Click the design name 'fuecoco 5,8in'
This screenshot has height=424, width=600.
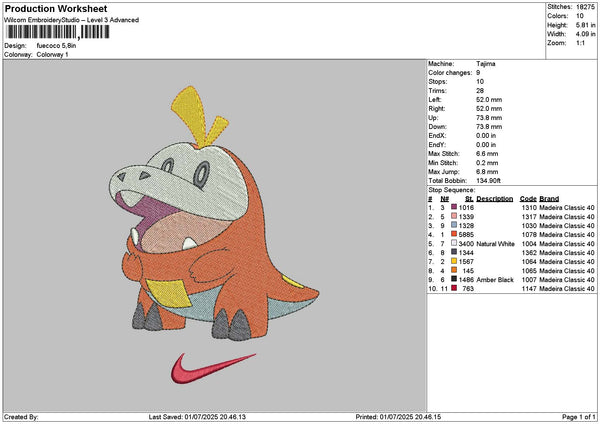[x=56, y=46]
